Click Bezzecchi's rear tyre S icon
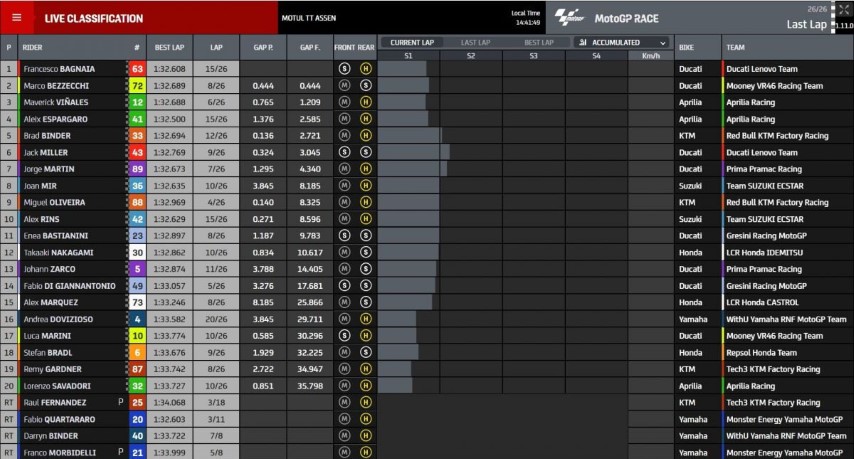 click(365, 85)
